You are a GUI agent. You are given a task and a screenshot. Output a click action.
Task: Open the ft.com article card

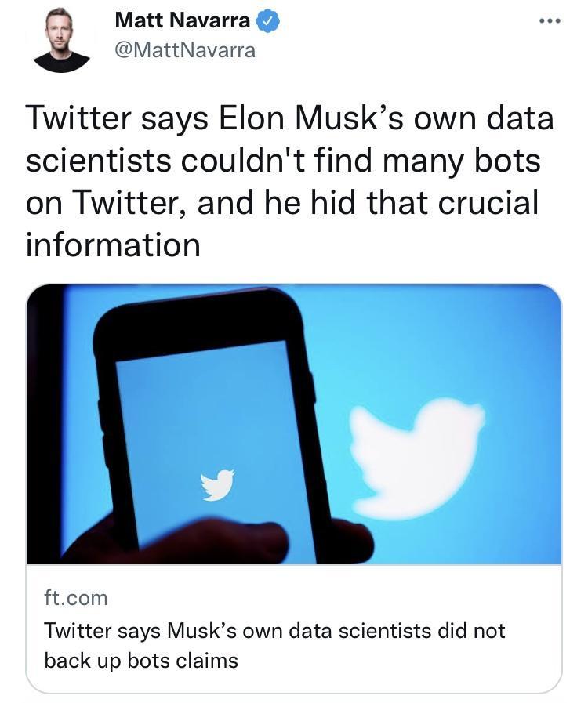(294, 635)
